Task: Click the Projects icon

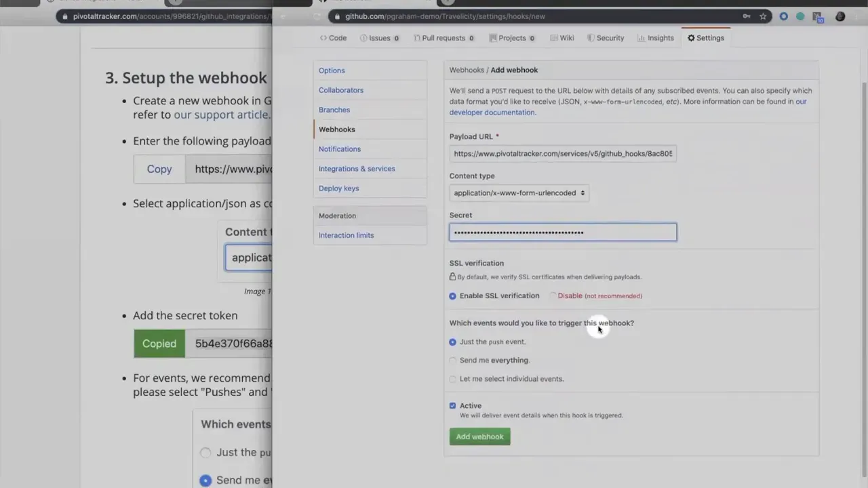Action: pos(493,38)
